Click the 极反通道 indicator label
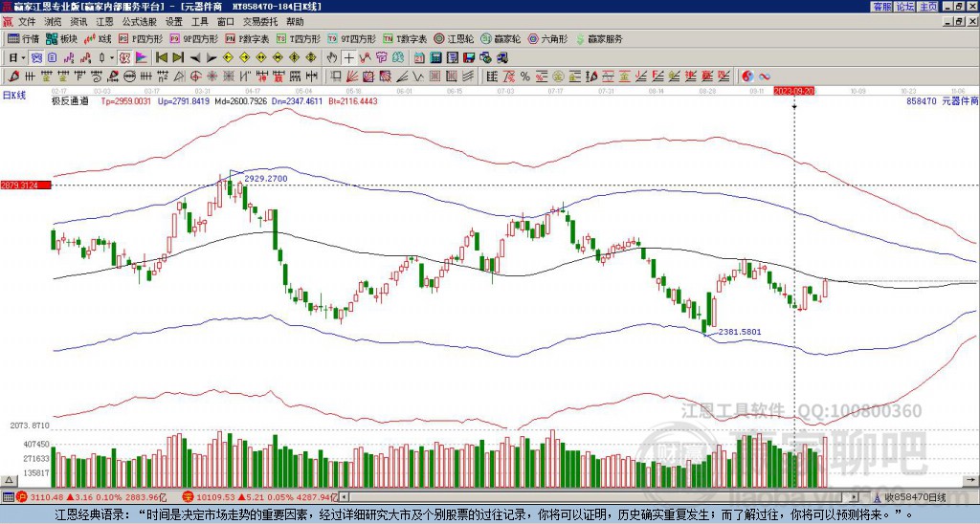This screenshot has width=980, height=524. tap(70, 100)
